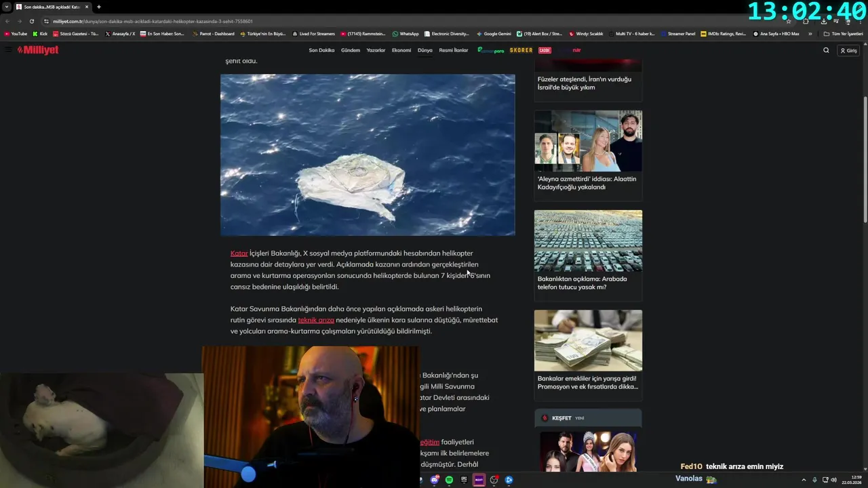Screen dimensions: 868x488
Task: Open the Uzmanpara logo link
Action: click(491, 50)
